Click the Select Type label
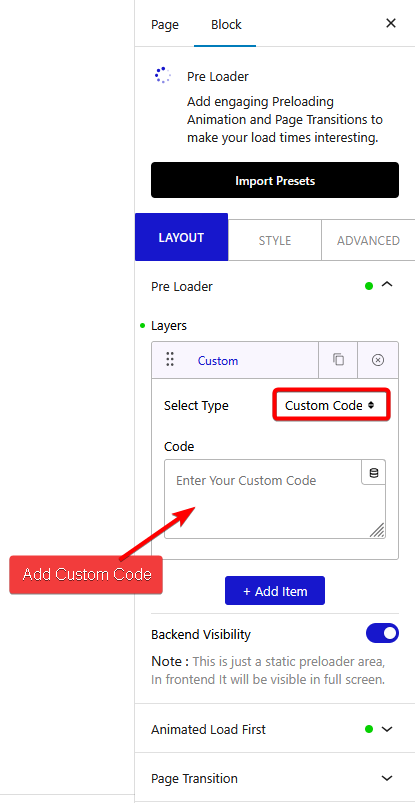Viewport: 415px width, 803px height. click(196, 406)
